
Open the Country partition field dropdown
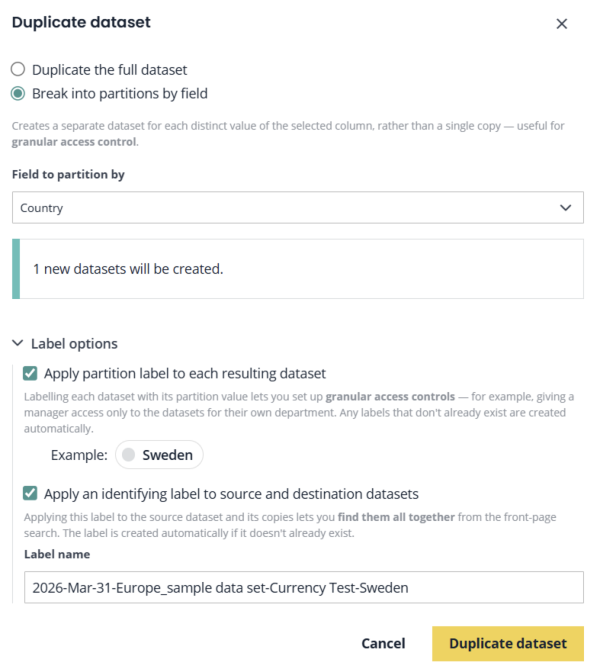[x=297, y=207]
